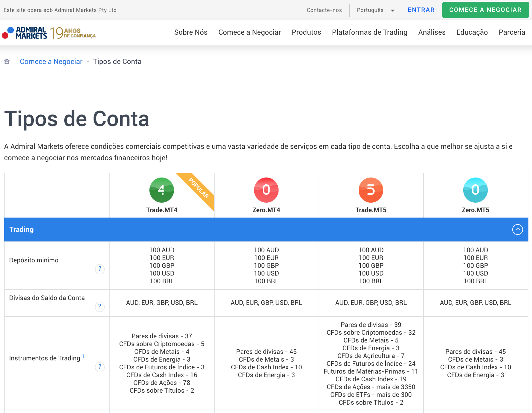Viewport: 532px width, 413px height.
Task: Select the orange Trade.MT5 account icon
Action: (x=371, y=190)
